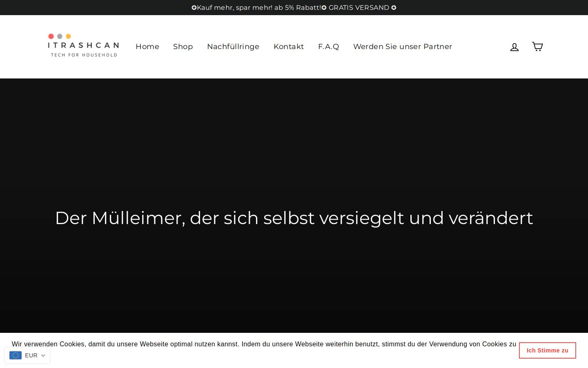This screenshot has width=588, height=368.
Task: Open the Shop menu item
Action: tap(183, 47)
